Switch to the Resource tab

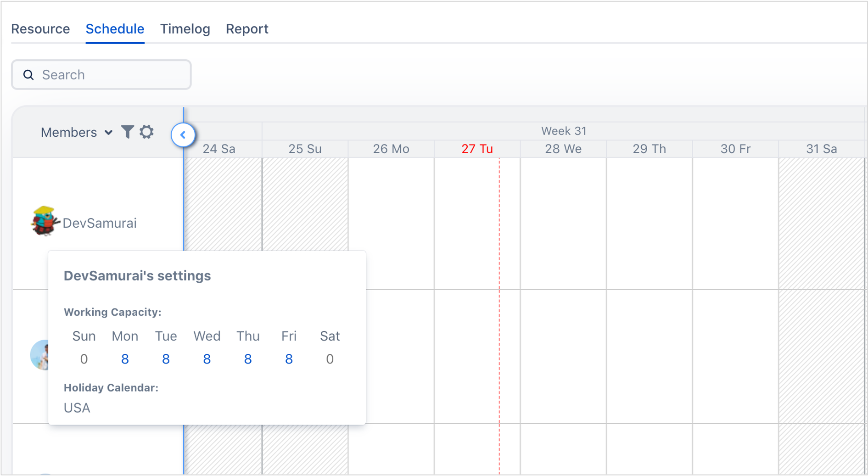40,29
